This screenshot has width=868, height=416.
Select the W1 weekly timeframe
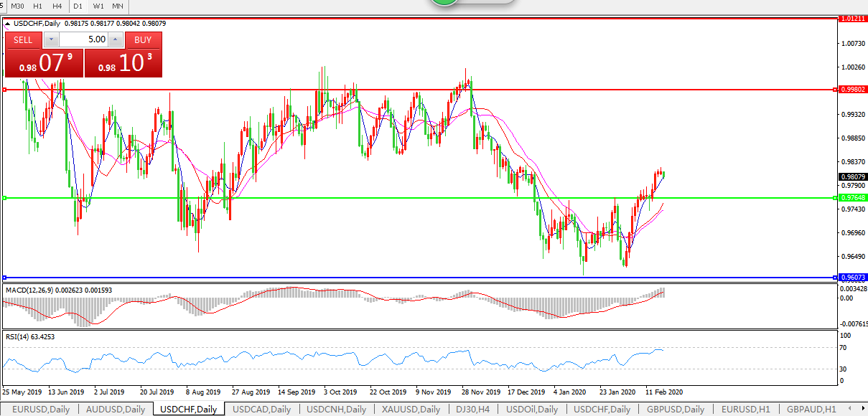pyautogui.click(x=98, y=6)
